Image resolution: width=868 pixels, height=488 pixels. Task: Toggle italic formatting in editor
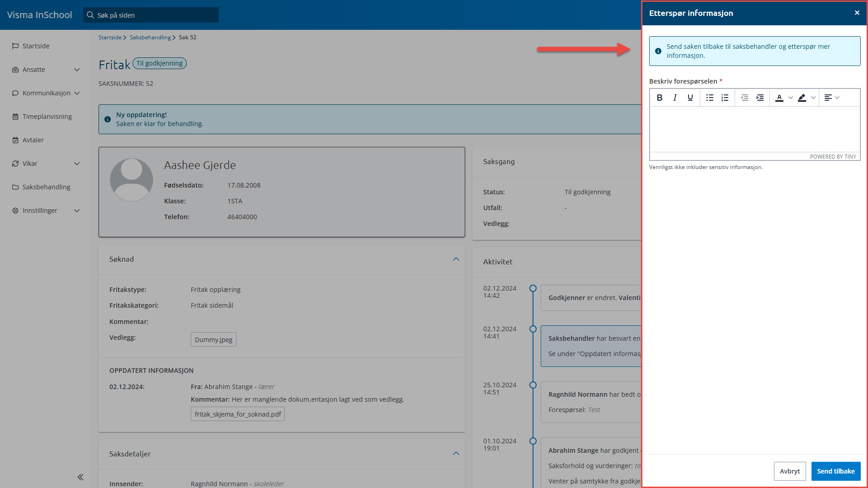(x=675, y=98)
